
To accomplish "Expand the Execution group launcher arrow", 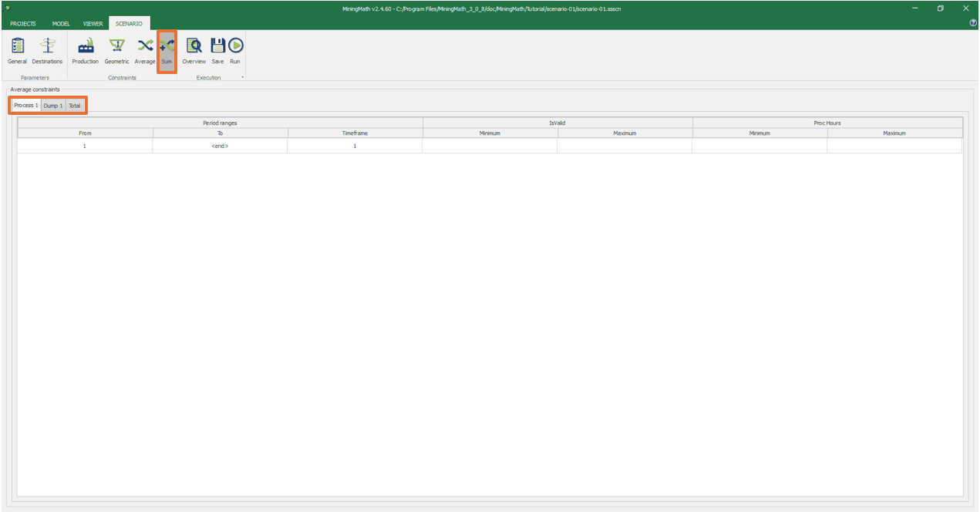I will [242, 78].
